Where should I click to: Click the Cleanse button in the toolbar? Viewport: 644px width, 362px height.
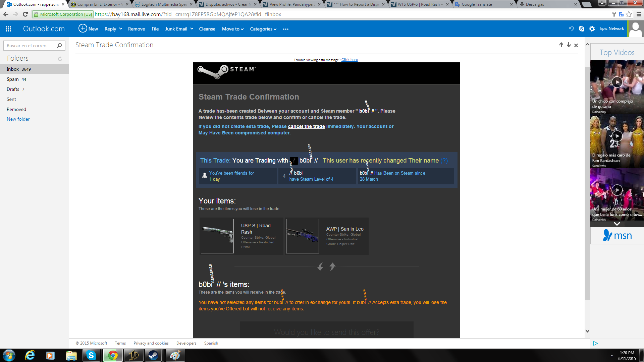point(207,29)
